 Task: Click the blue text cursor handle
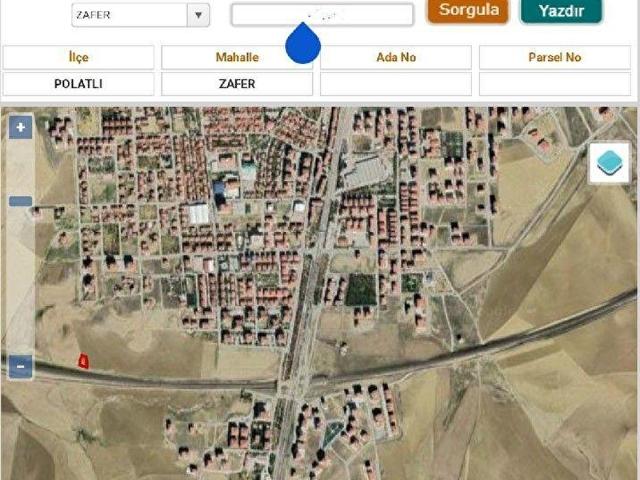click(x=303, y=44)
